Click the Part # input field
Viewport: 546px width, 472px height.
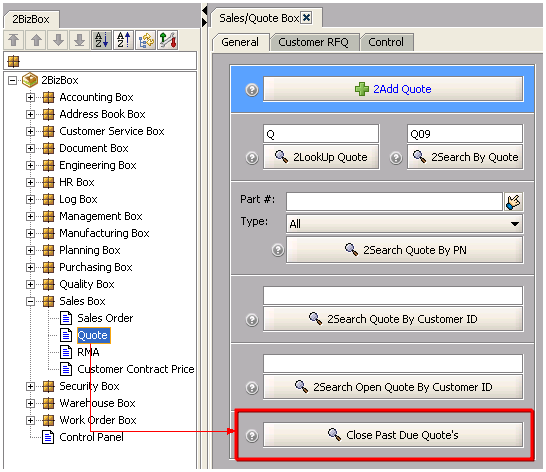[394, 202]
